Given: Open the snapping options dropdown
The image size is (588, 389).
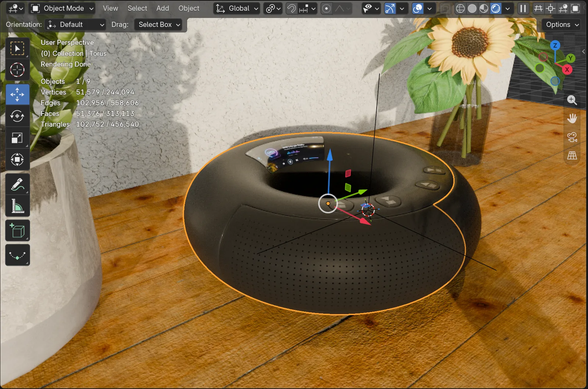Looking at the screenshot, I should 308,8.
